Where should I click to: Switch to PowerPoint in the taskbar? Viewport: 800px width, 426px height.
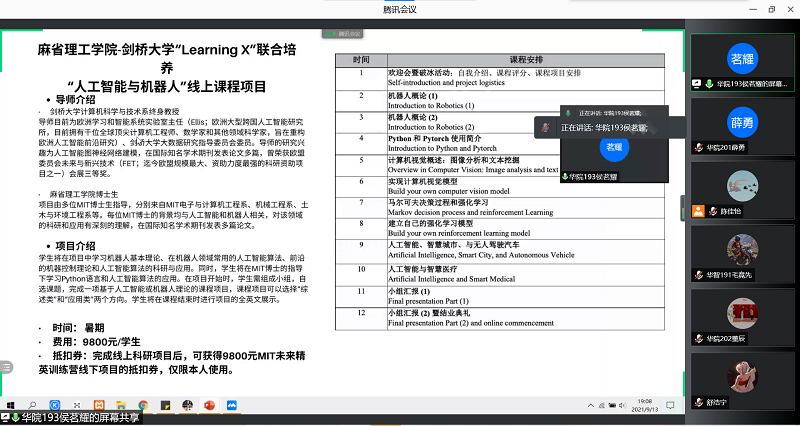click(x=209, y=406)
